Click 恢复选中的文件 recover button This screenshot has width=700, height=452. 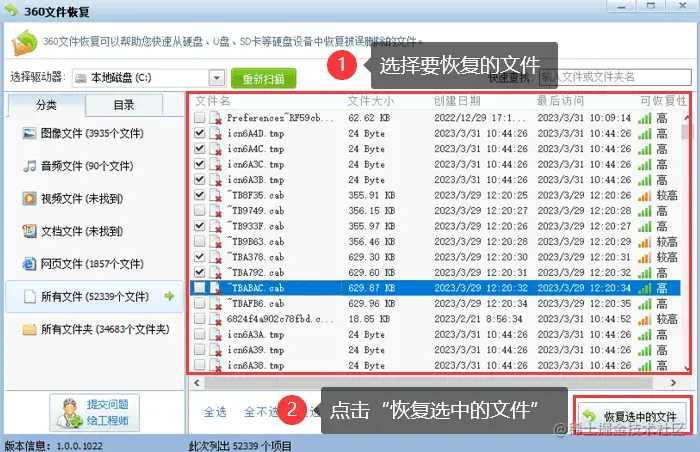coord(633,416)
